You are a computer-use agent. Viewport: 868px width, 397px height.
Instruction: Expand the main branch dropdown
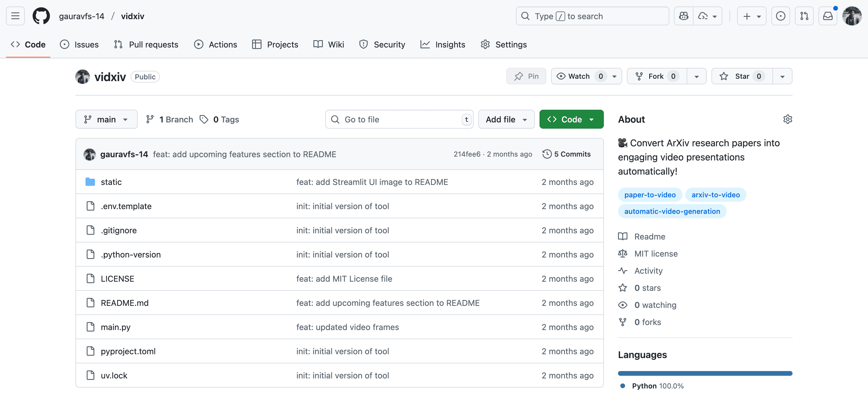coord(106,119)
